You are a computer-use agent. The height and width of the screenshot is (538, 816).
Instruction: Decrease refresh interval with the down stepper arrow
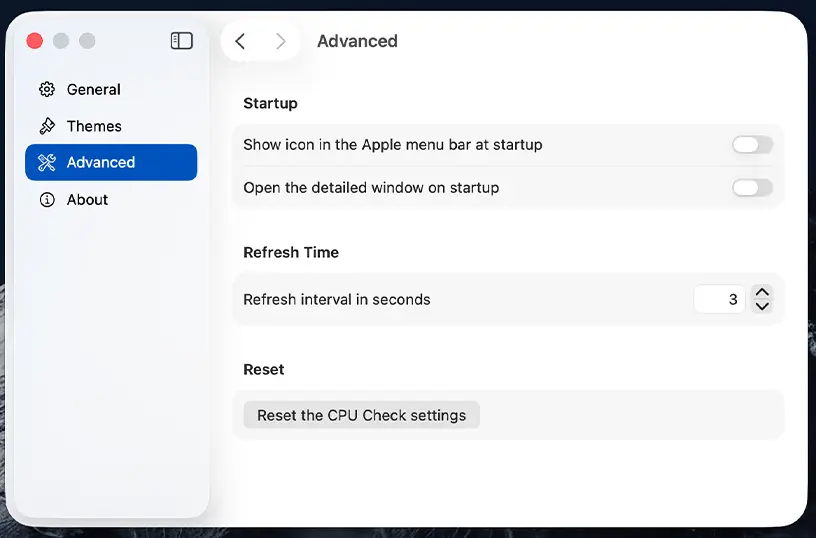point(763,306)
